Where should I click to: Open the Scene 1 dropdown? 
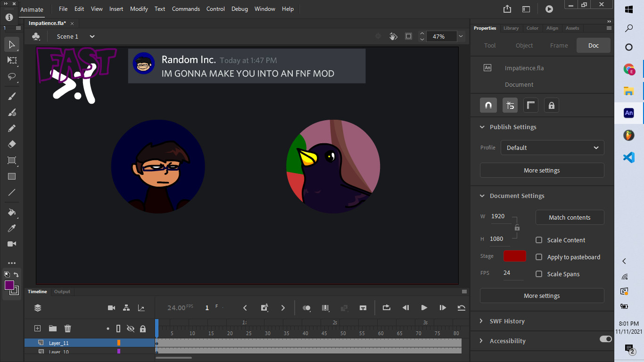[92, 36]
